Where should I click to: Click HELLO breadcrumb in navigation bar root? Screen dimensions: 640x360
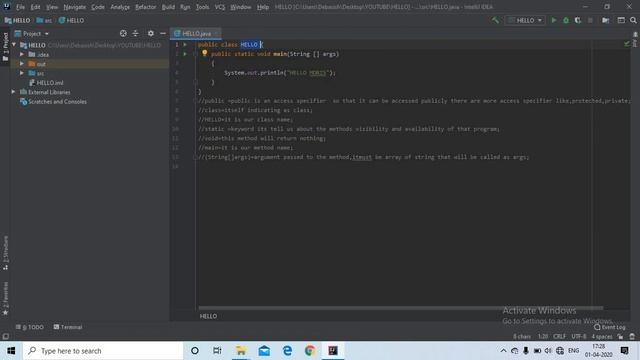(17, 20)
